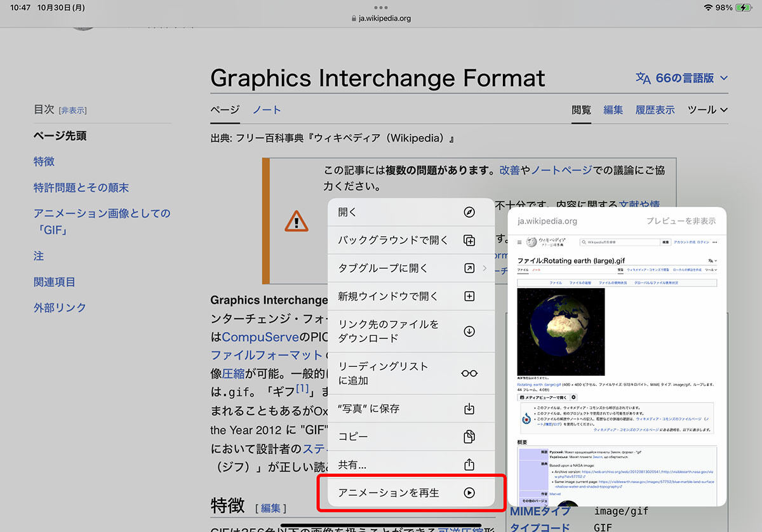Follow the 改善 link in the notice box

[x=509, y=170]
